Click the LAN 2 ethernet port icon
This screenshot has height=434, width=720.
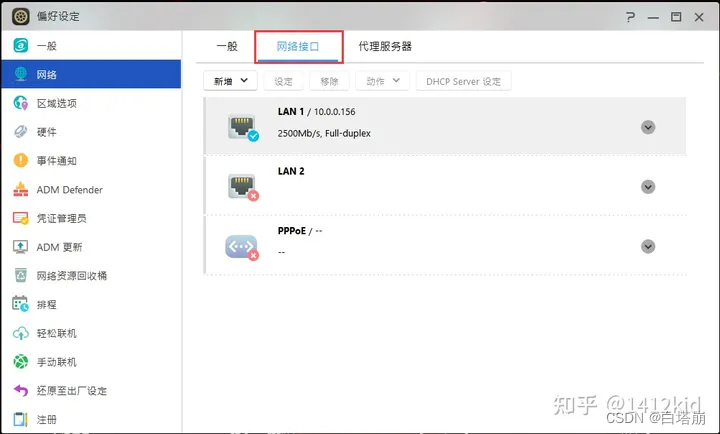pyautogui.click(x=242, y=187)
